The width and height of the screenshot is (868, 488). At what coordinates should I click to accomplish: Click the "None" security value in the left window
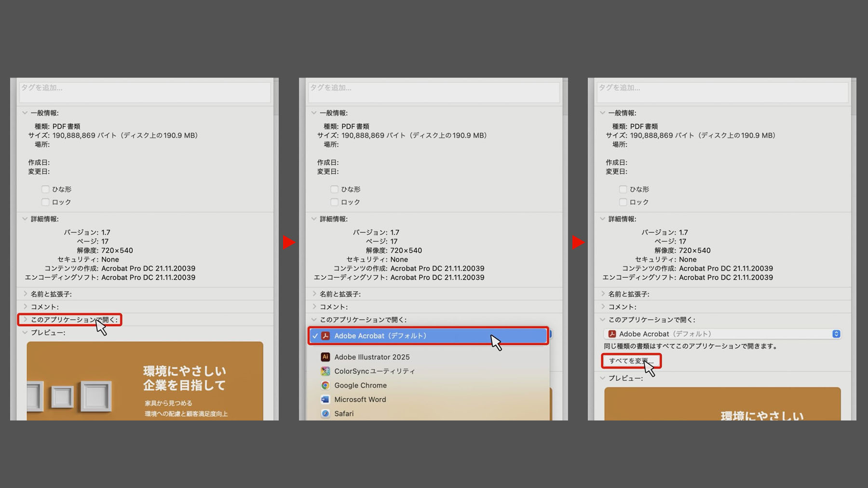pyautogui.click(x=110, y=259)
